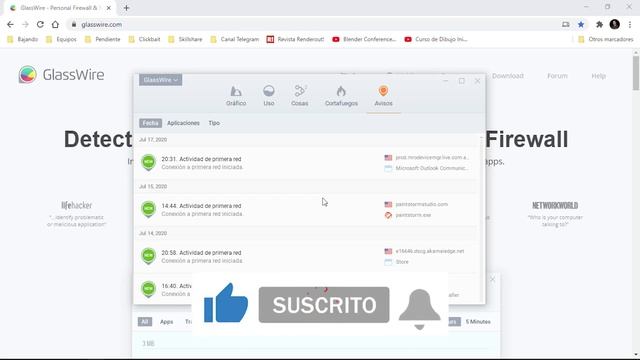Click the green NEW badge for 14:44 alert
Image resolution: width=640 pixels, height=360 pixels.
pos(149,209)
